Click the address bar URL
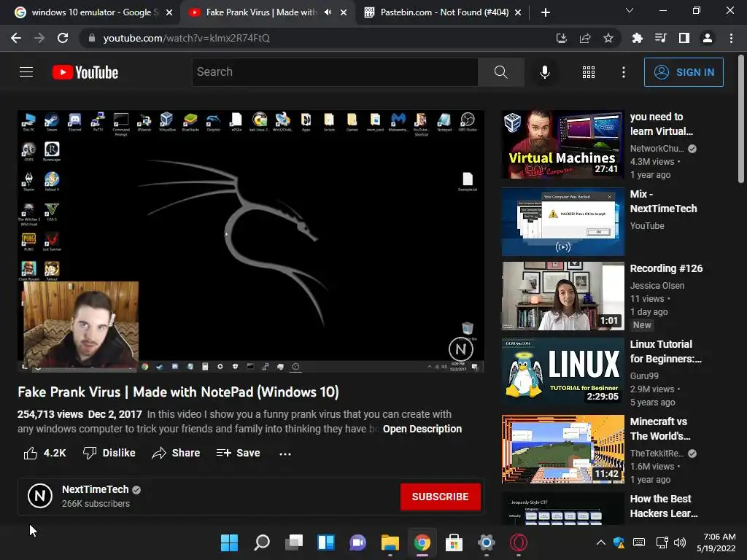Viewport: 747px width, 560px height. tap(187, 38)
